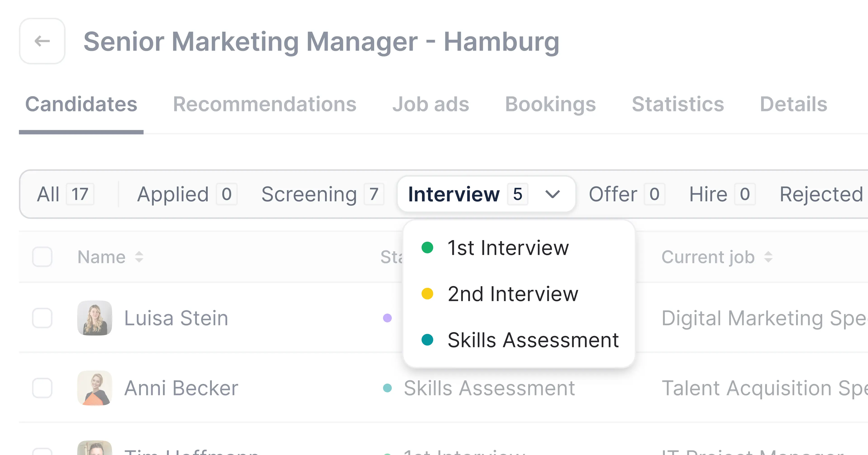Toggle the select-all checkbox in table header

point(42,257)
